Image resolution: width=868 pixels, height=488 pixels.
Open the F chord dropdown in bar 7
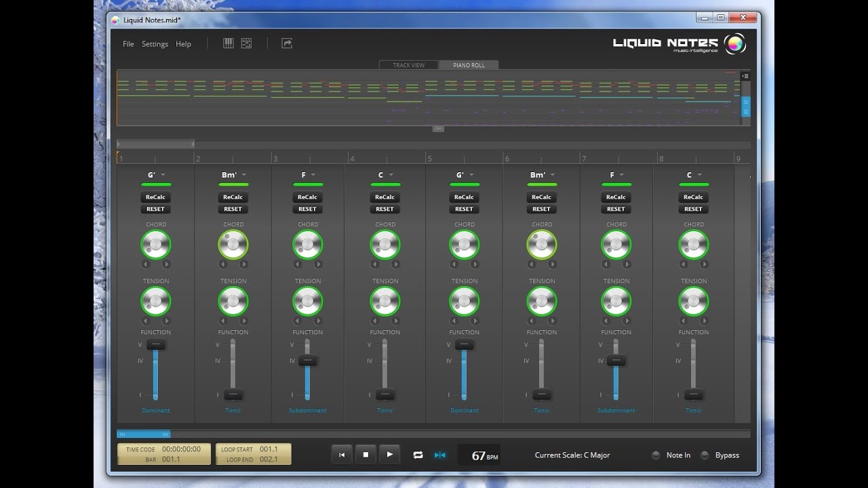coord(622,175)
